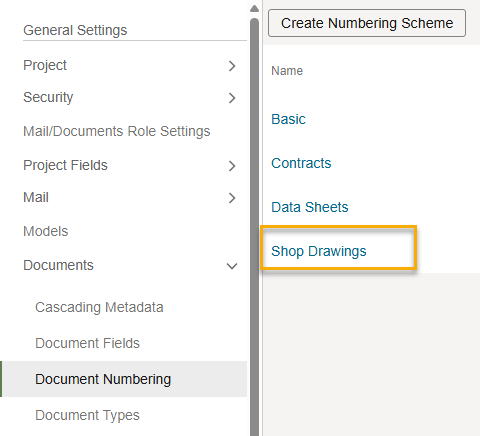This screenshot has height=436, width=480.
Task: Collapse the Documents section chevron
Action: pos(232,266)
